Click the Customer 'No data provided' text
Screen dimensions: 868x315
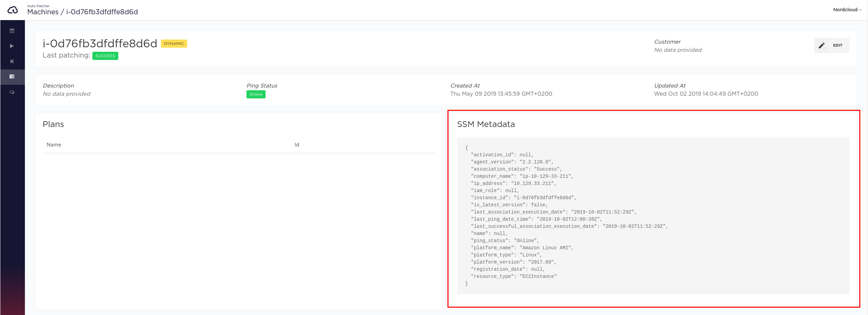pos(678,50)
